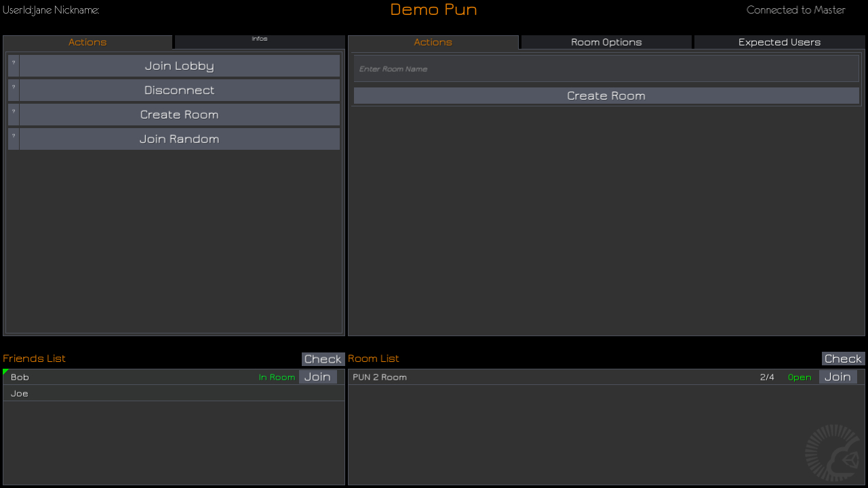Show help for Join Random action

tap(14, 139)
